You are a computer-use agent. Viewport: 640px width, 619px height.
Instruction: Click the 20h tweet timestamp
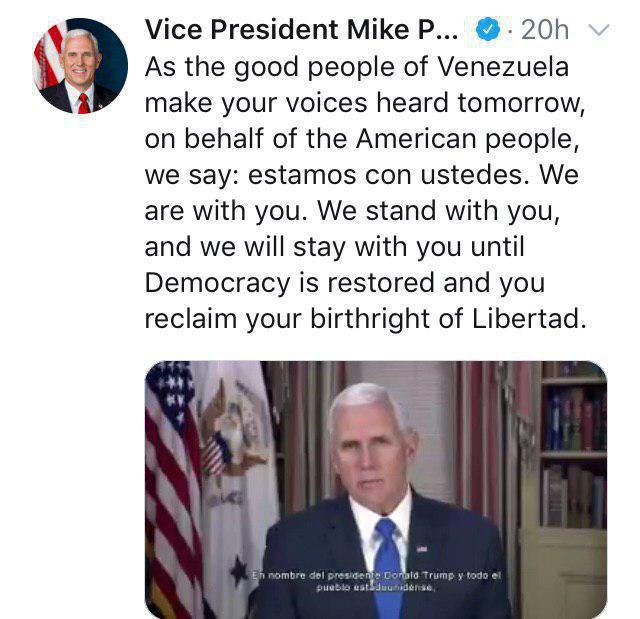pos(545,30)
